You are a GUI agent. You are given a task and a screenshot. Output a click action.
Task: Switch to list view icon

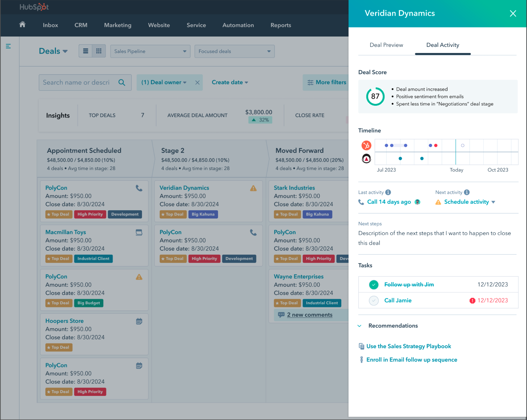click(x=85, y=51)
